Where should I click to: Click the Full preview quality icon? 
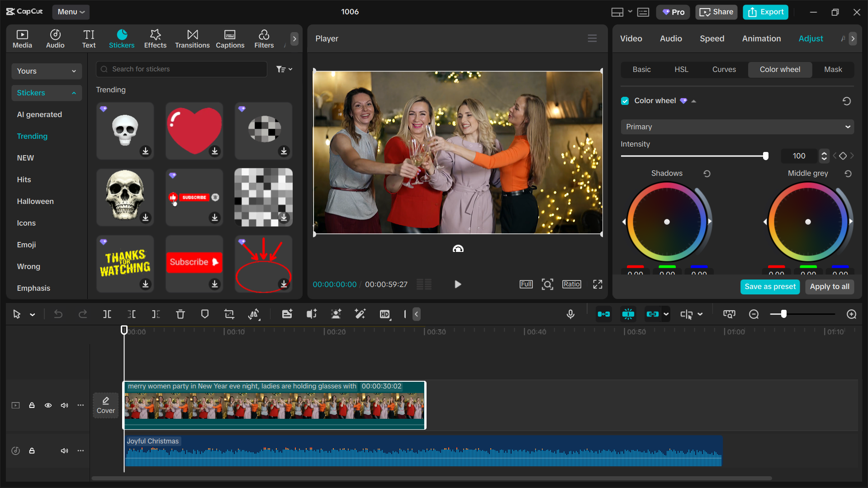coord(526,284)
